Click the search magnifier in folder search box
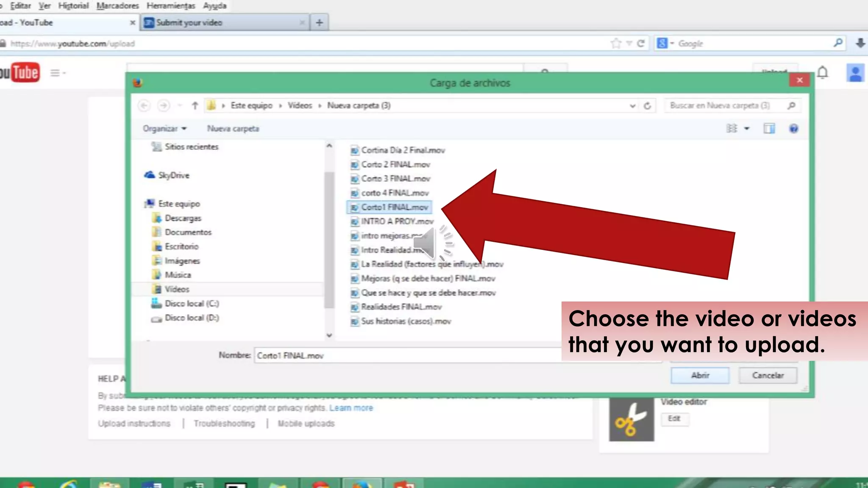 [791, 105]
